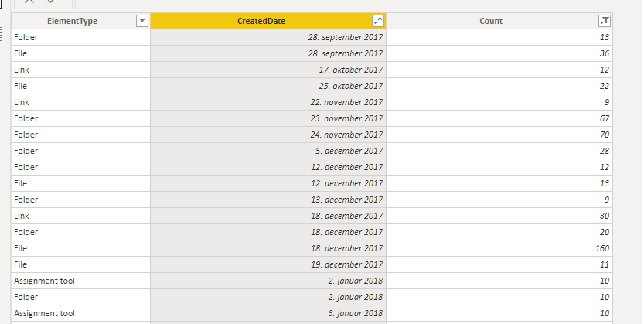Image resolution: width=644 pixels, height=324 pixels.
Task: Select the date 24. november 2017
Action: (x=268, y=135)
